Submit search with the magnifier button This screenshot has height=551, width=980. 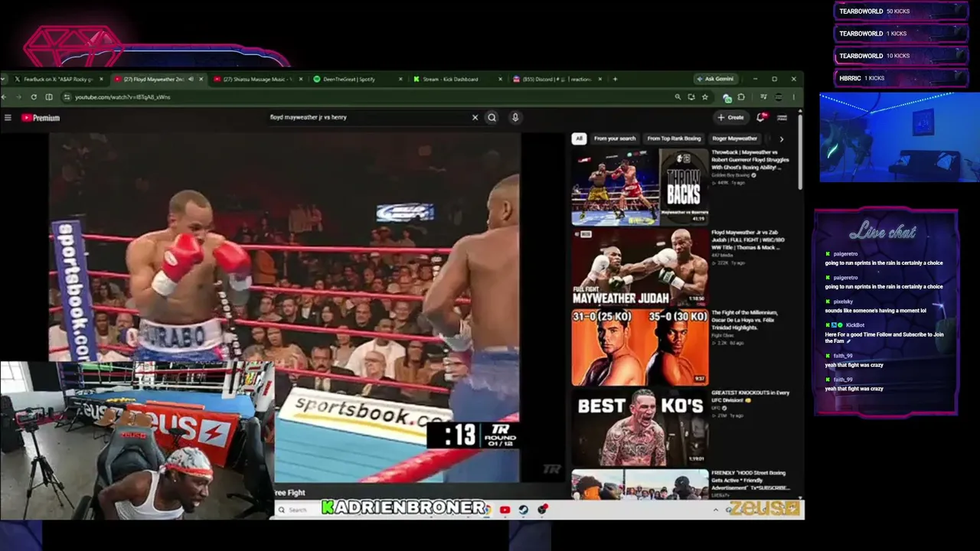[x=492, y=117]
